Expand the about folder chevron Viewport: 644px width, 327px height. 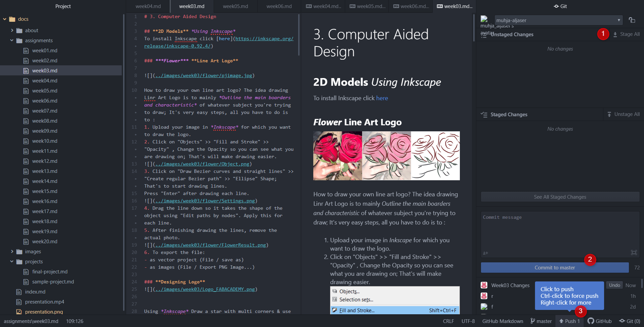click(12, 30)
